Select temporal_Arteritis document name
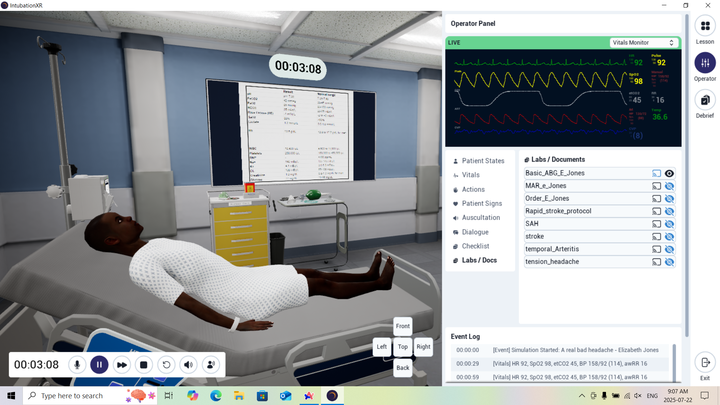The height and width of the screenshot is (405, 720). [552, 249]
